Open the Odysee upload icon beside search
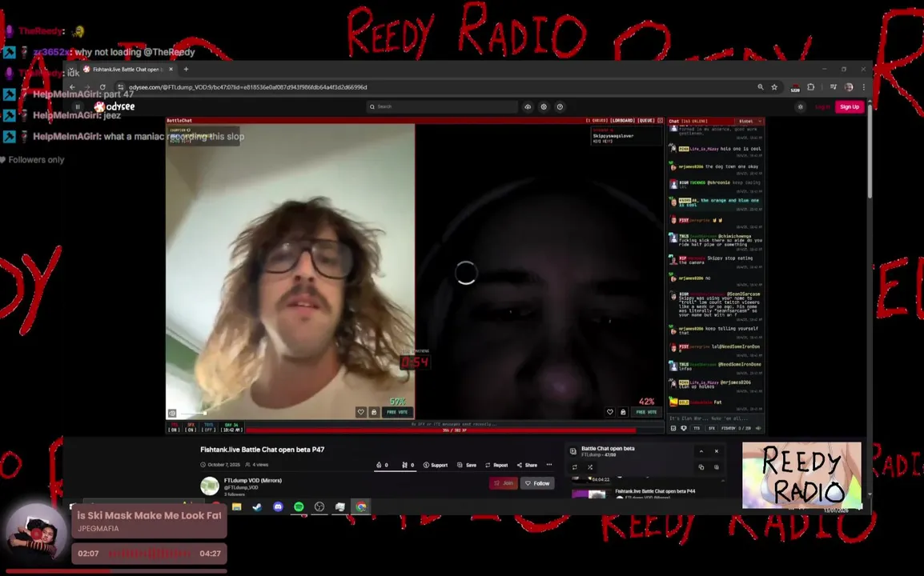 528,106
